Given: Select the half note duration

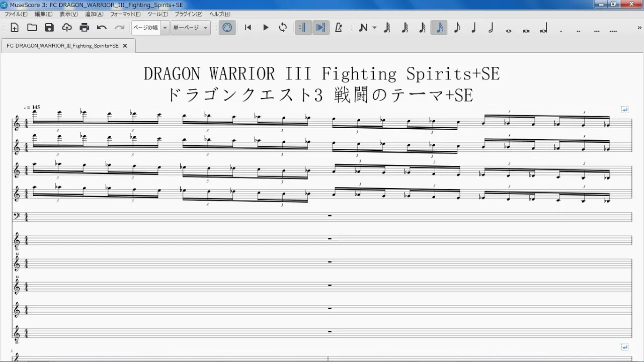Looking at the screenshot, I should coord(491,28).
